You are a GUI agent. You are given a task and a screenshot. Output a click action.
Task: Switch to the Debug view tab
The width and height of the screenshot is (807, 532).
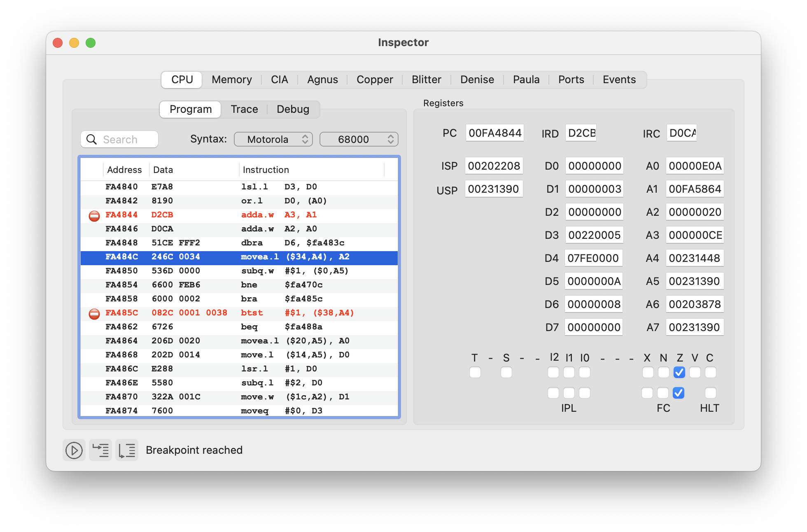[x=293, y=109]
